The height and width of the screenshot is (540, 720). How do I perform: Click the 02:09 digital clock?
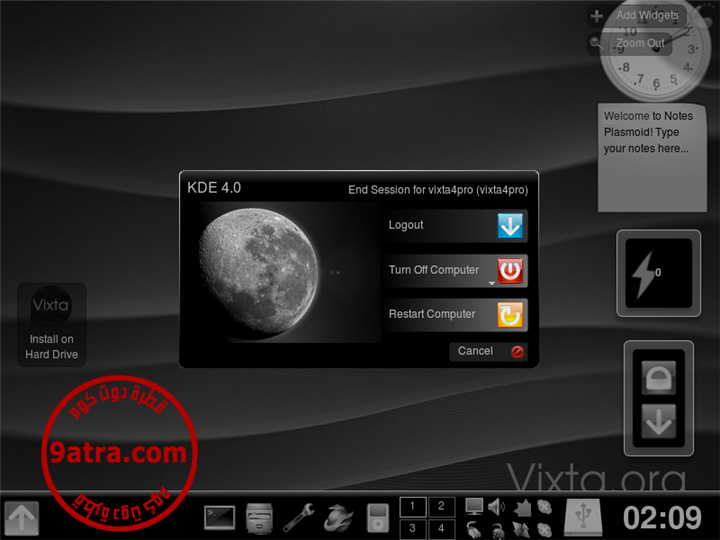[x=662, y=518]
